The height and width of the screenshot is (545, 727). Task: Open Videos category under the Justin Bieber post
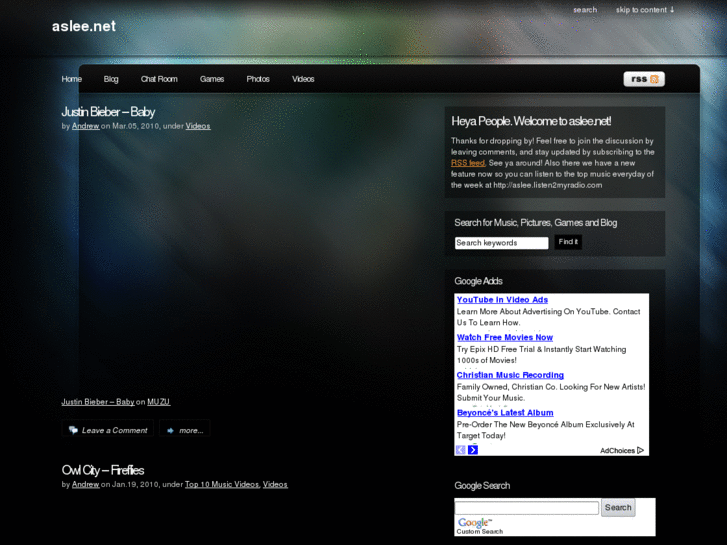(x=198, y=126)
